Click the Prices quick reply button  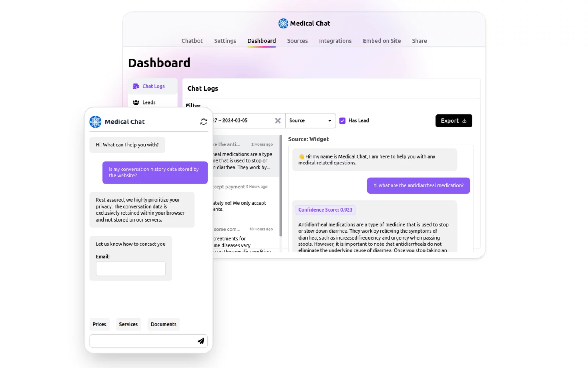tap(99, 324)
